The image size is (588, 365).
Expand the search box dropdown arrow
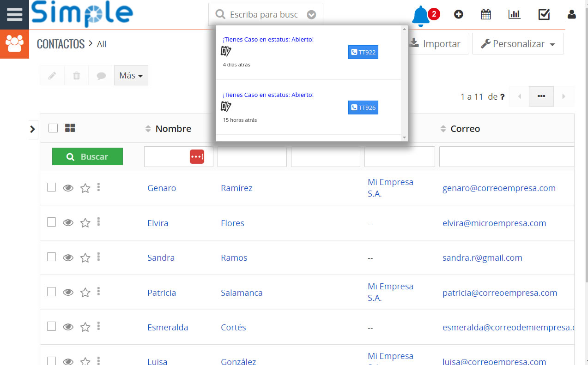(311, 15)
